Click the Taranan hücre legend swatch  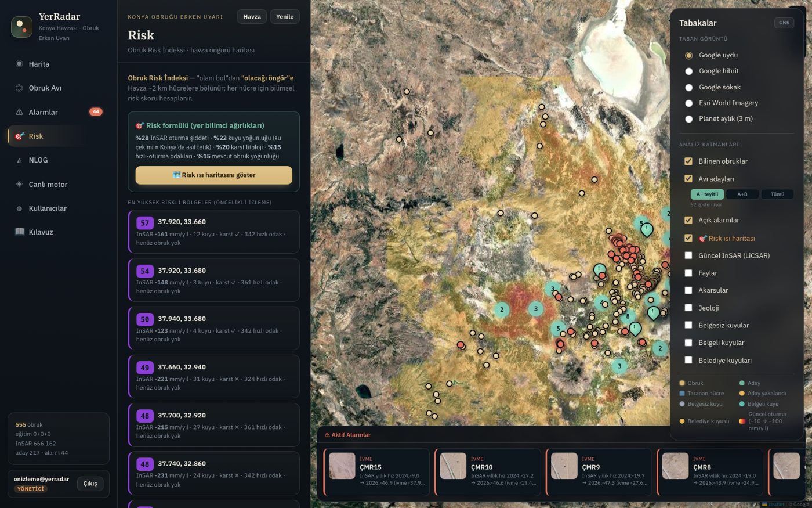click(682, 393)
